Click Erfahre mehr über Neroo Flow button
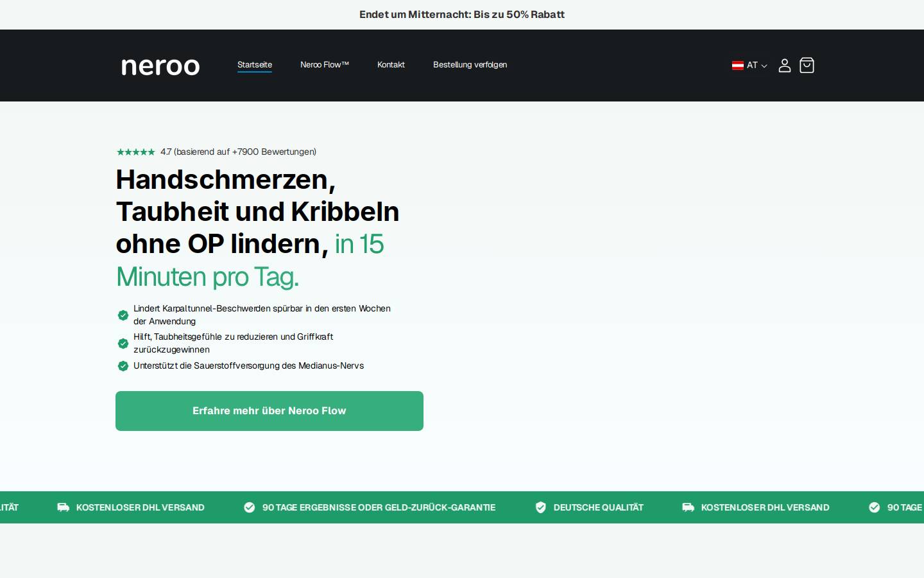Viewport: 924px width, 578px height. (269, 411)
